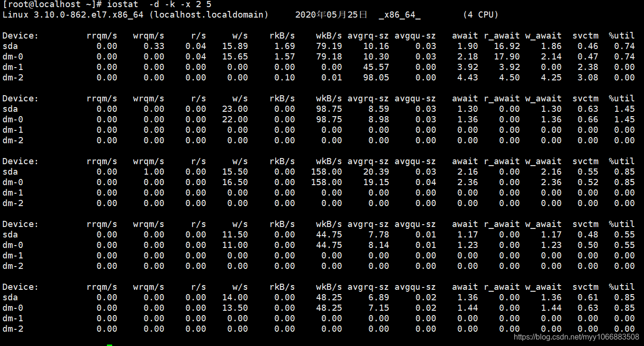Click the svctm value 0.66
The height and width of the screenshot is (346, 644).
pyautogui.click(x=588, y=119)
